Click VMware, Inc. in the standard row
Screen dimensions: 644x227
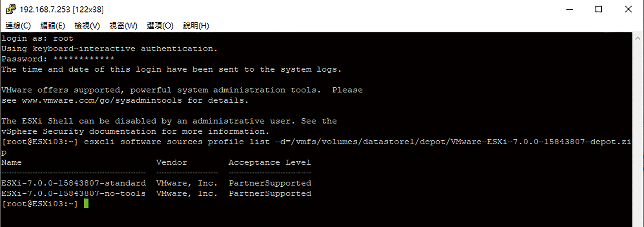tap(187, 183)
